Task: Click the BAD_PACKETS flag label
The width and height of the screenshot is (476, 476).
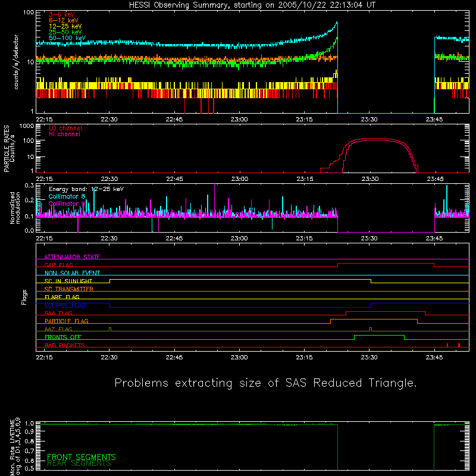Action: 65,345
